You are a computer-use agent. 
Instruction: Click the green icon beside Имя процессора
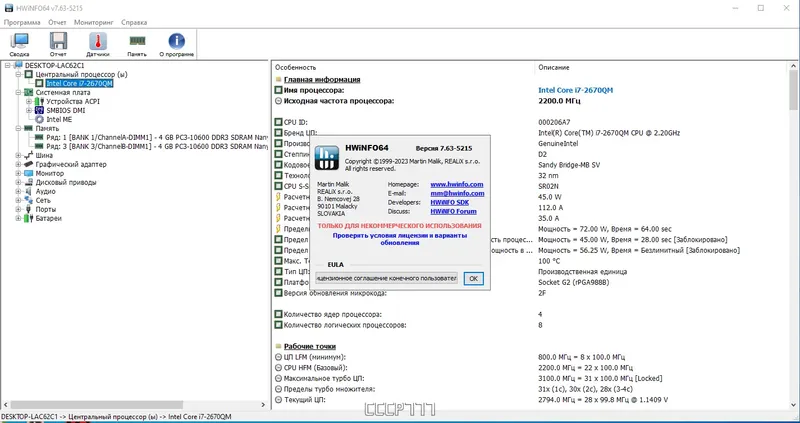(x=278, y=90)
